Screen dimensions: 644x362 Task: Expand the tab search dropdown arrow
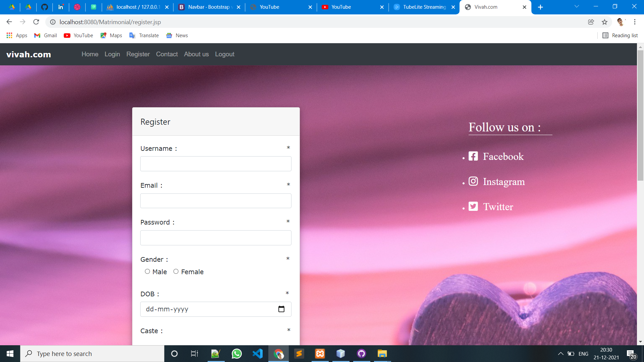[577, 7]
